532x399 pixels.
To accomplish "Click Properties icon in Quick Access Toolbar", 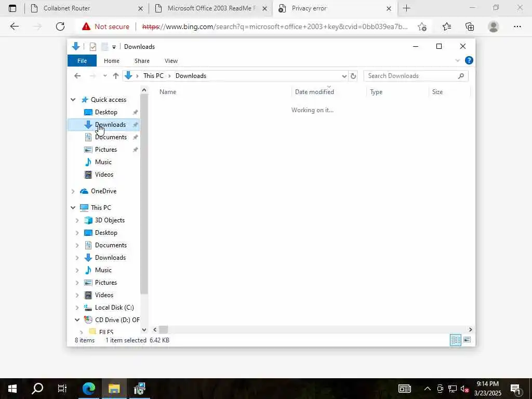I will 93,47.
